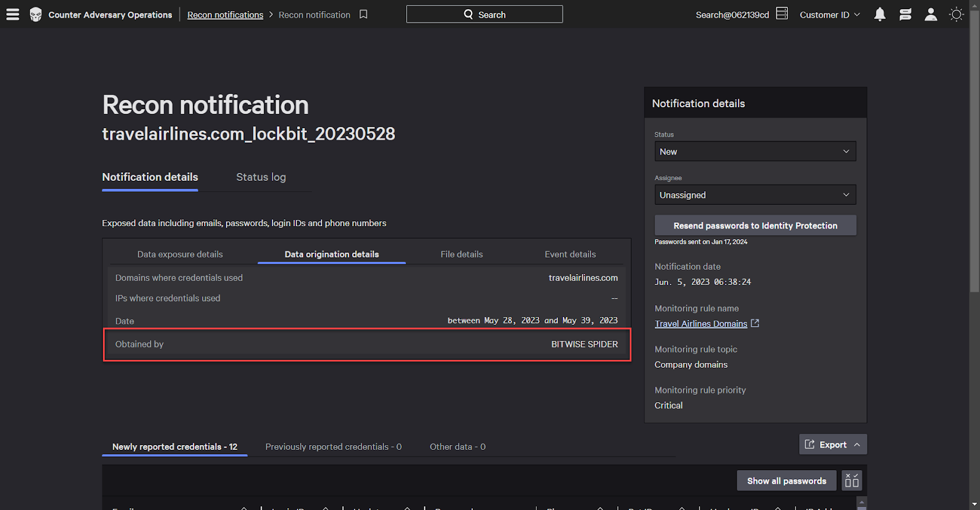Open the user profile menu

coord(930,14)
